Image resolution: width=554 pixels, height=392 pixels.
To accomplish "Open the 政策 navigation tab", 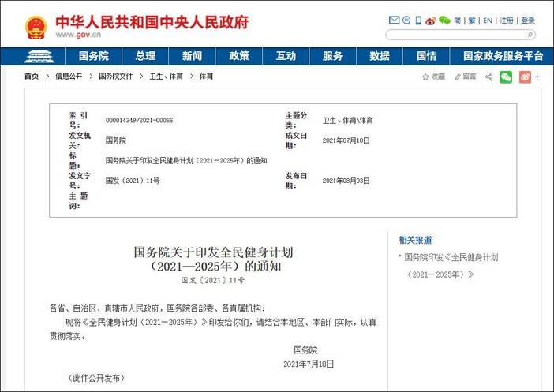I will (239, 56).
